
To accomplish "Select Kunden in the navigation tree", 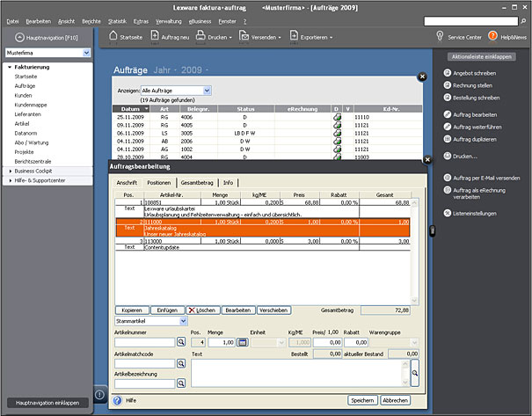I will (24, 95).
